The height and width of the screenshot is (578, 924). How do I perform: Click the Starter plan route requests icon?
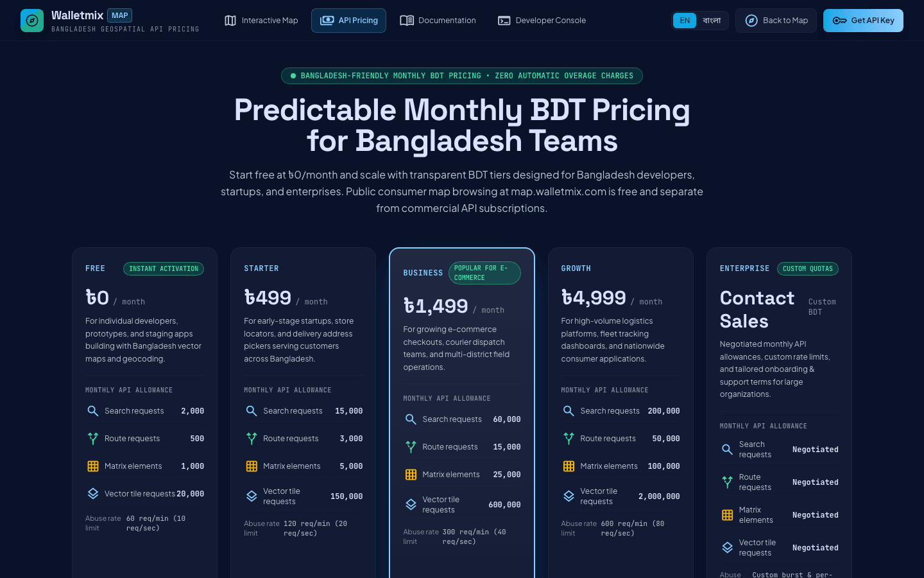point(252,439)
